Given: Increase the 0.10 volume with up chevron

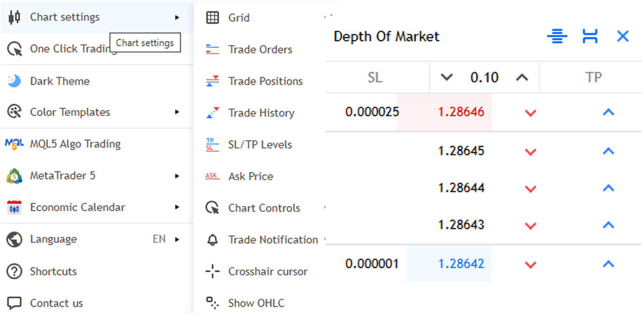Looking at the screenshot, I should pos(522,78).
